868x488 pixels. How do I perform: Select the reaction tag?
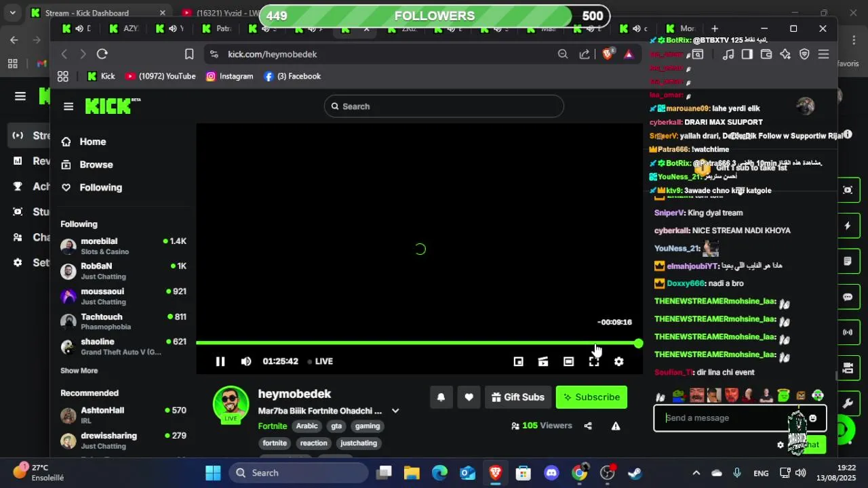point(313,443)
